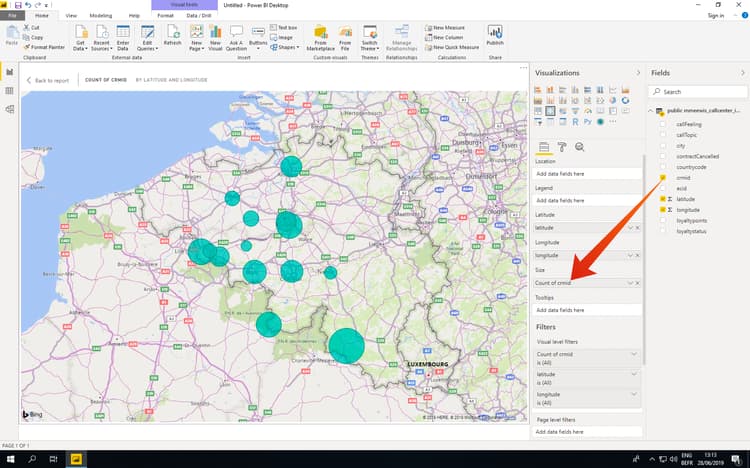Collapse the Visualizations pane with its chevron
Viewport: 750px width, 468px height.
click(x=638, y=73)
